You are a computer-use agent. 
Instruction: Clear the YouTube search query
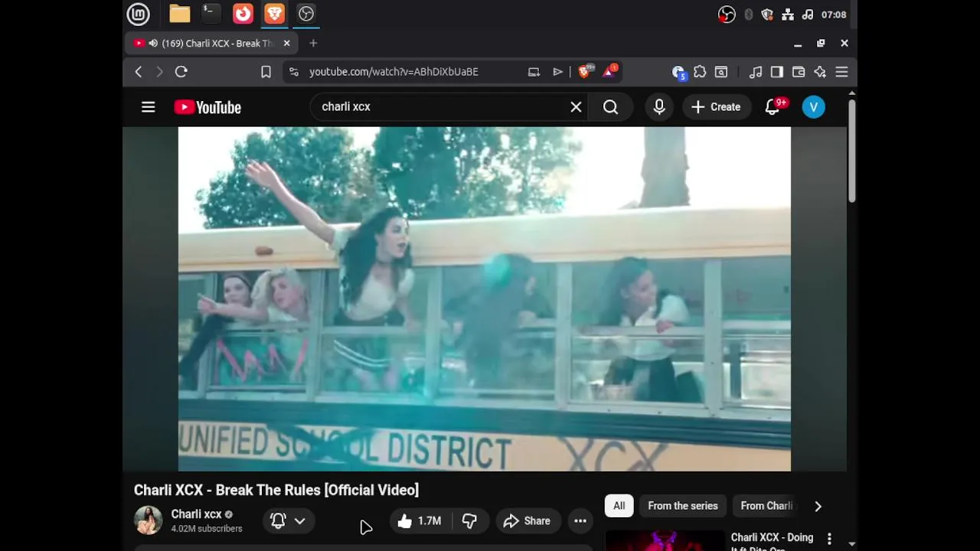(576, 107)
